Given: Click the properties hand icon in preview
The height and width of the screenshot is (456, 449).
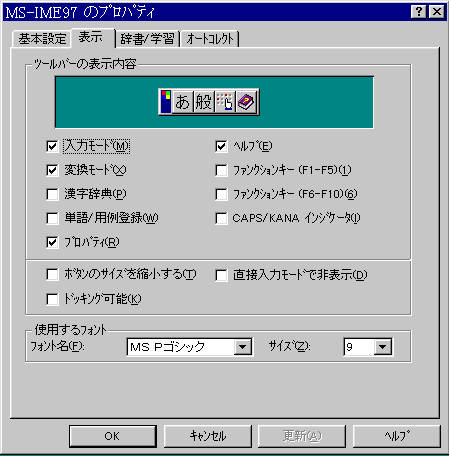Looking at the screenshot, I should coord(225,102).
